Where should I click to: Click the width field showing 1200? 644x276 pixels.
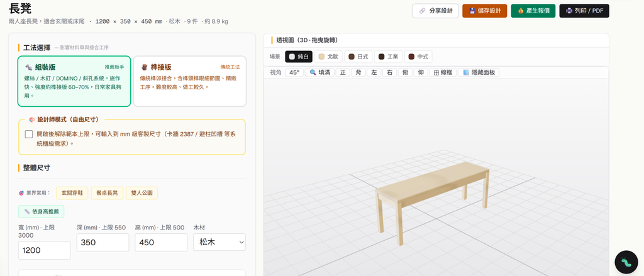[x=45, y=250]
